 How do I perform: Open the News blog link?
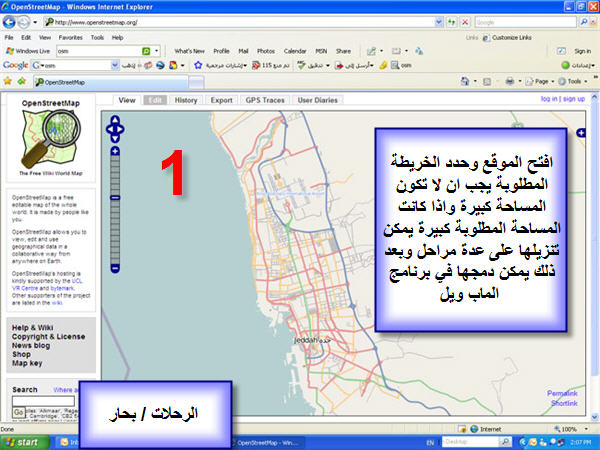click(31, 345)
